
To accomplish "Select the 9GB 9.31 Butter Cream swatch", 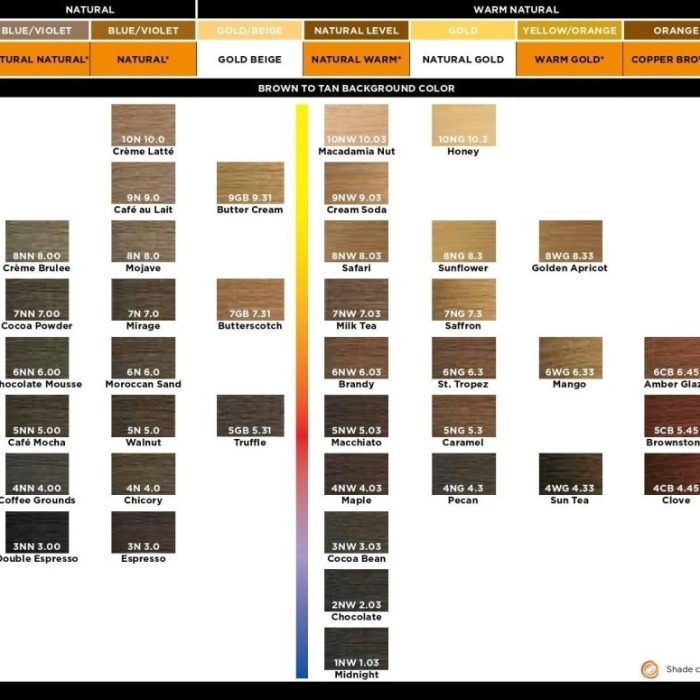I will pos(250,183).
